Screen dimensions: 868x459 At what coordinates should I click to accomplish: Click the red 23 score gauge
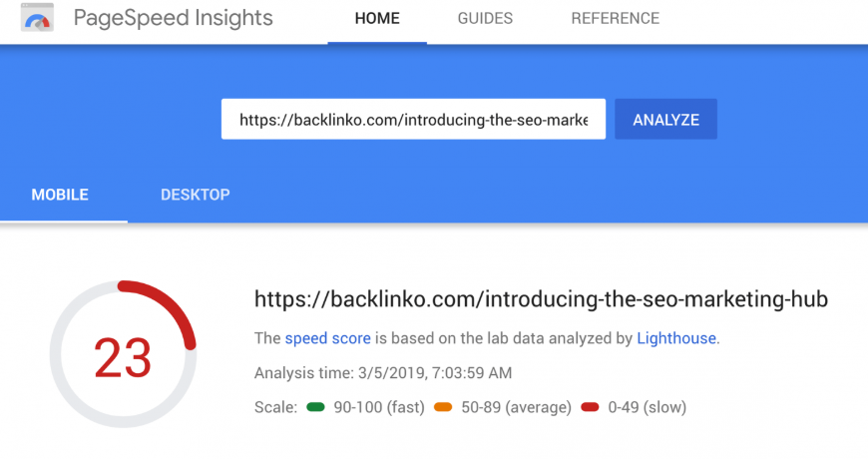coord(123,354)
